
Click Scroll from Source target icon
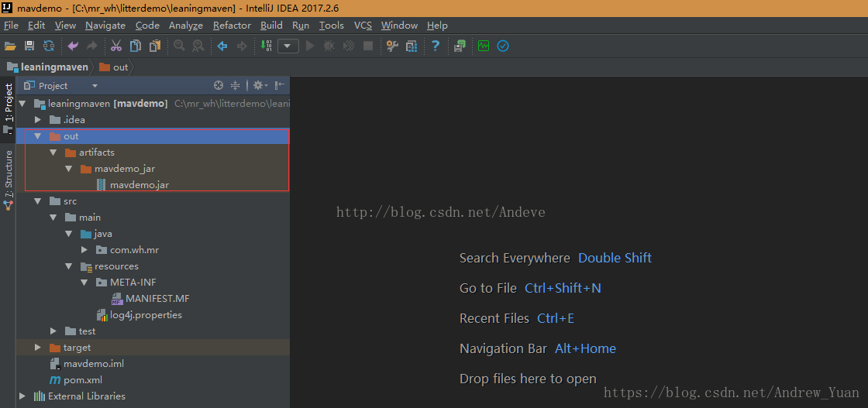[x=219, y=85]
